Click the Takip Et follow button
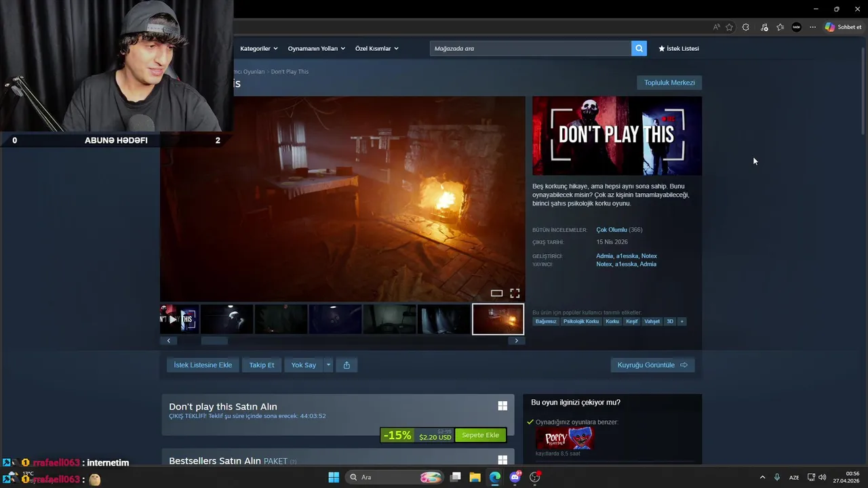The height and width of the screenshot is (488, 868). [x=262, y=365]
